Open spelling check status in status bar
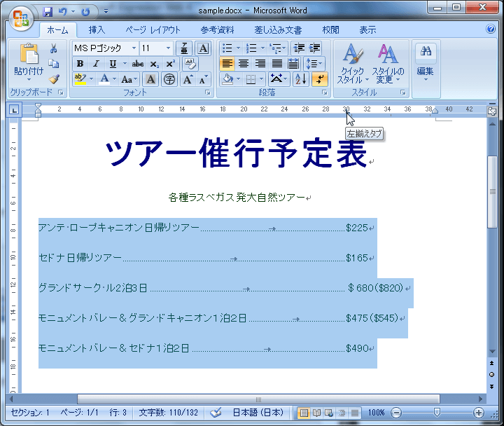504x426 pixels. 216,413
